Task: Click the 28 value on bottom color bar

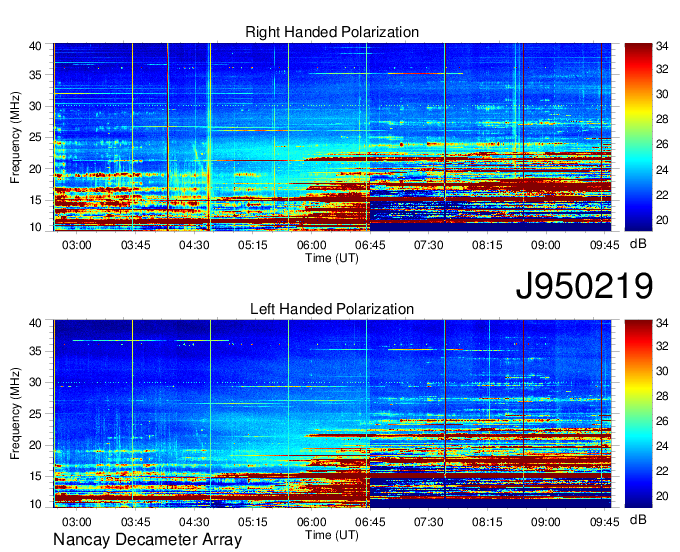Action: tap(662, 395)
